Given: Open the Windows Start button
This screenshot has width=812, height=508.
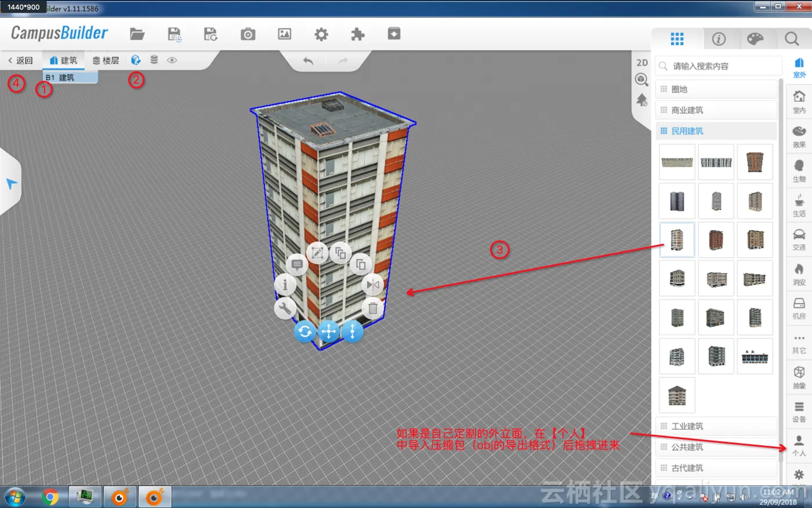Looking at the screenshot, I should (x=14, y=497).
